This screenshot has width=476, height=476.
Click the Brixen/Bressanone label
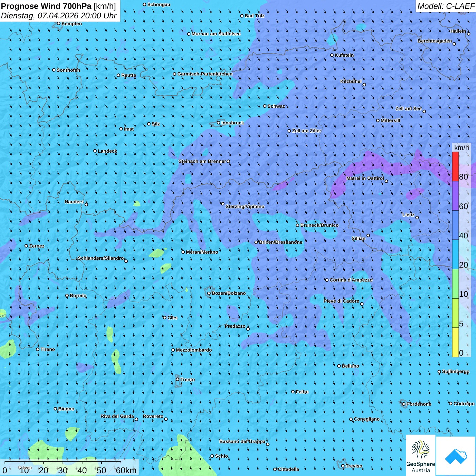pyautogui.click(x=280, y=242)
